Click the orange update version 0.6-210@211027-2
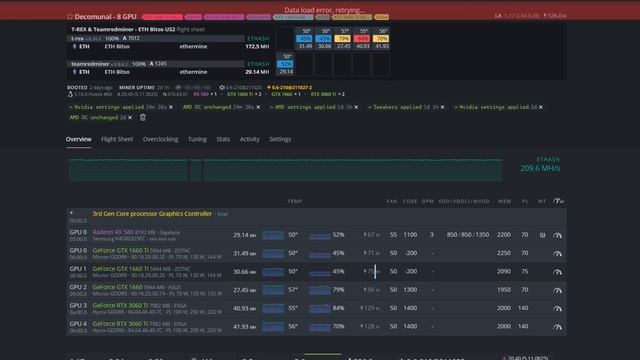The height and width of the screenshot is (360, 640). [x=289, y=87]
